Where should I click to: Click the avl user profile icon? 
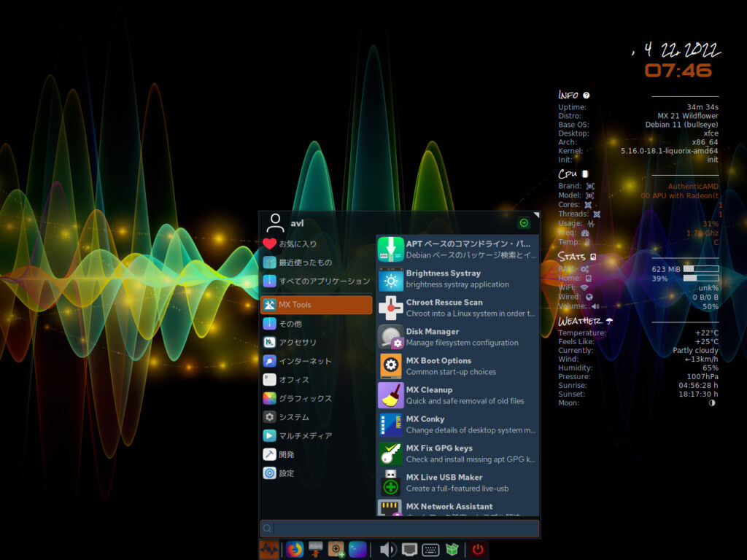tap(275, 222)
